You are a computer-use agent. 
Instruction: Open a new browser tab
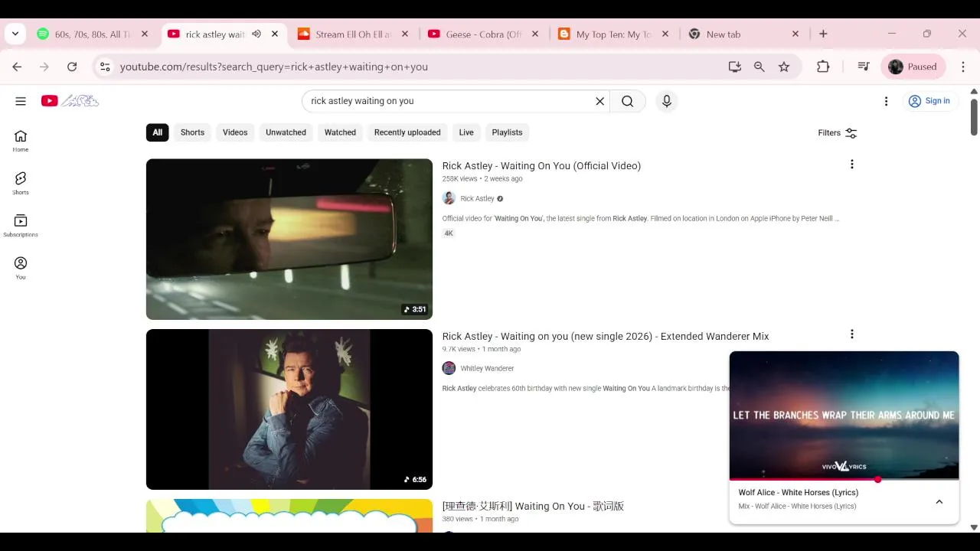click(823, 34)
